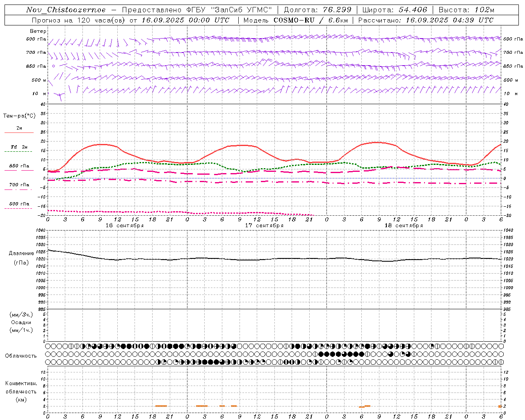Click the red solid line sample under '2м'
The width and height of the screenshot is (525, 420).
point(19,132)
